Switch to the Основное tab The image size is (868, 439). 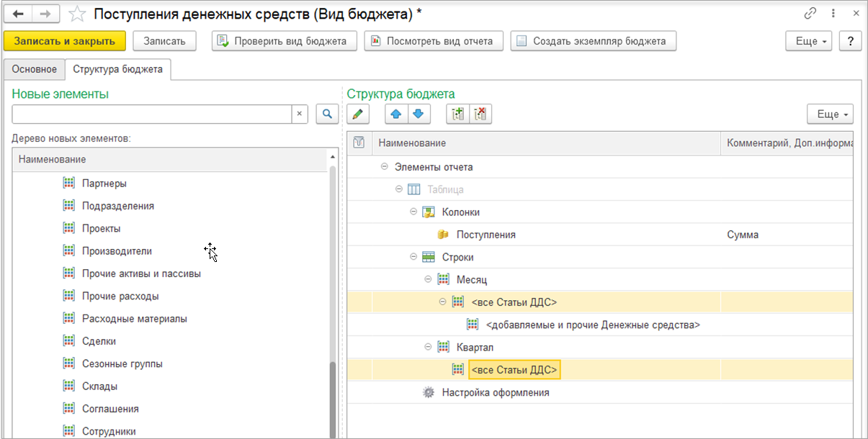[x=34, y=69]
